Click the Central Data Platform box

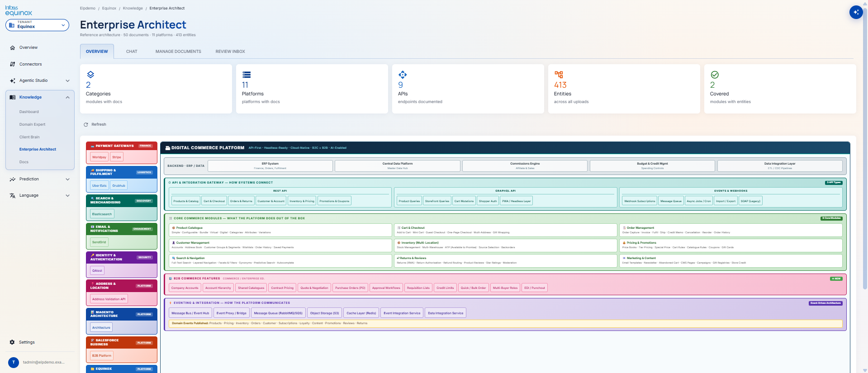[x=398, y=165]
